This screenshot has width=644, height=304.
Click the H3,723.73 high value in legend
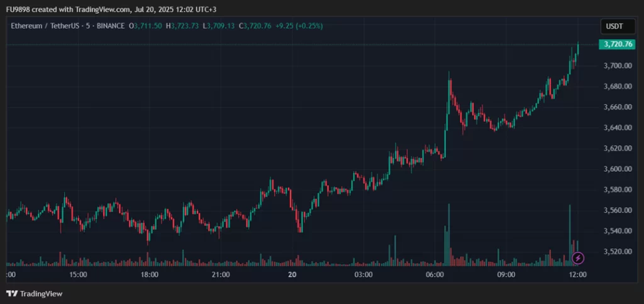pos(182,26)
